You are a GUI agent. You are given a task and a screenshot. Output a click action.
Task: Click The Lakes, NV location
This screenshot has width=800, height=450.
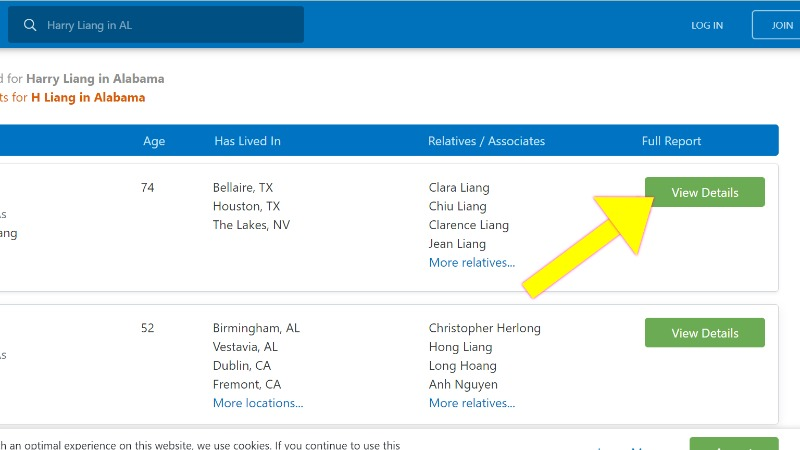(252, 225)
